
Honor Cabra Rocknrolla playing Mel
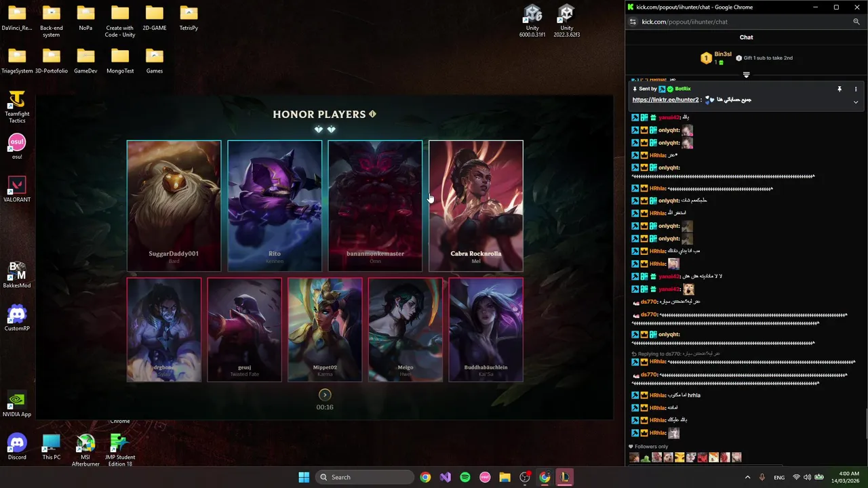pyautogui.click(x=476, y=206)
